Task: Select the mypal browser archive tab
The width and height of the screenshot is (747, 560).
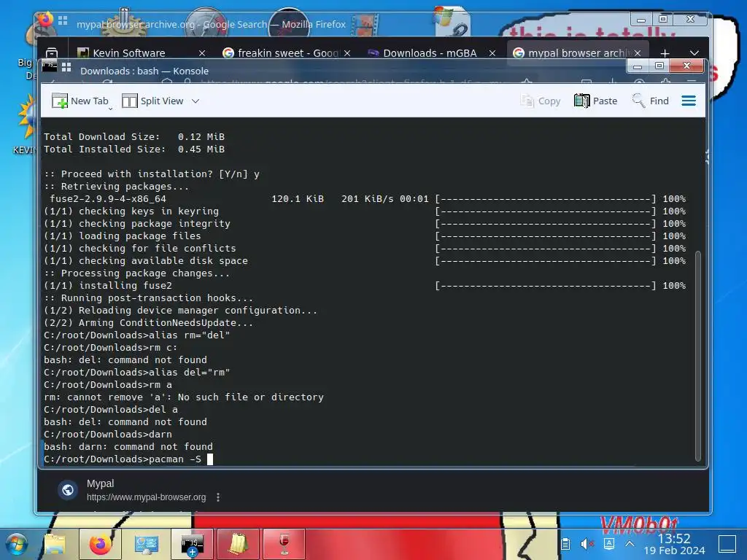Action: click(572, 52)
